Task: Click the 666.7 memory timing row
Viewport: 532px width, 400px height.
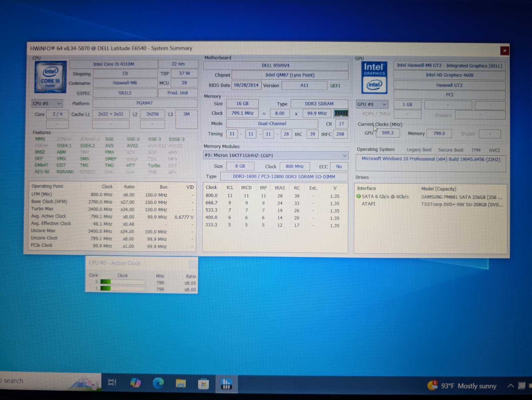Action: click(x=275, y=203)
